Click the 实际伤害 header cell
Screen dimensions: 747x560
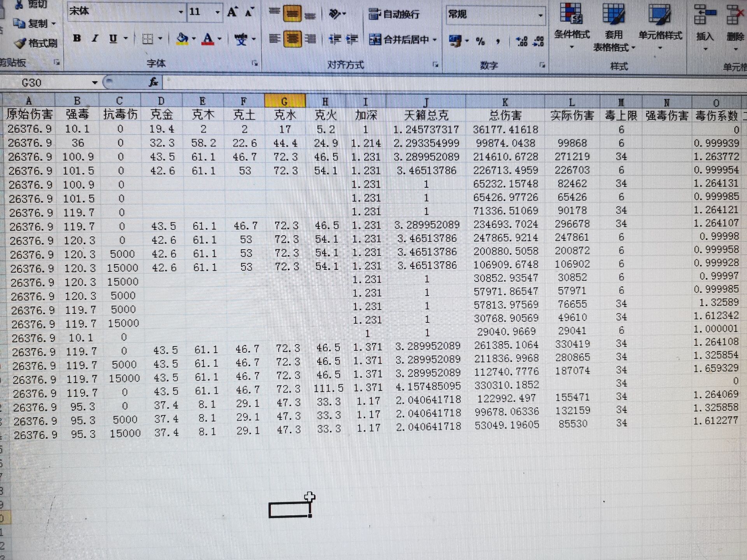tap(572, 115)
